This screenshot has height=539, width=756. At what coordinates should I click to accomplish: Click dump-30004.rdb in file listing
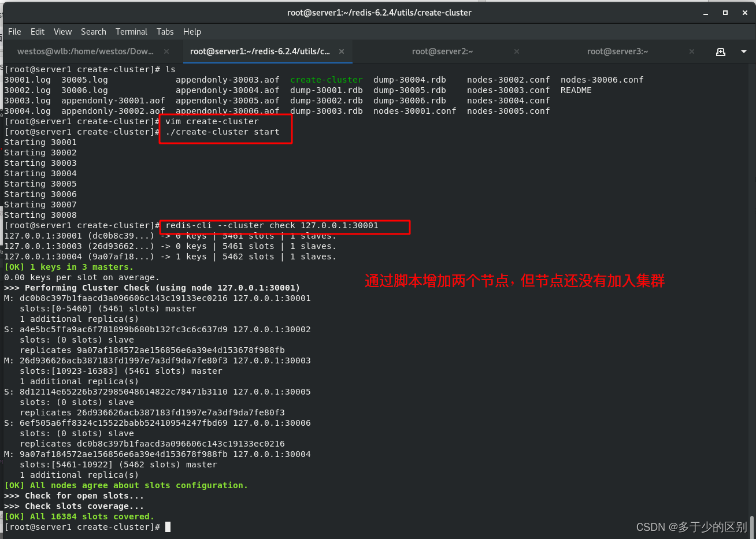click(410, 80)
